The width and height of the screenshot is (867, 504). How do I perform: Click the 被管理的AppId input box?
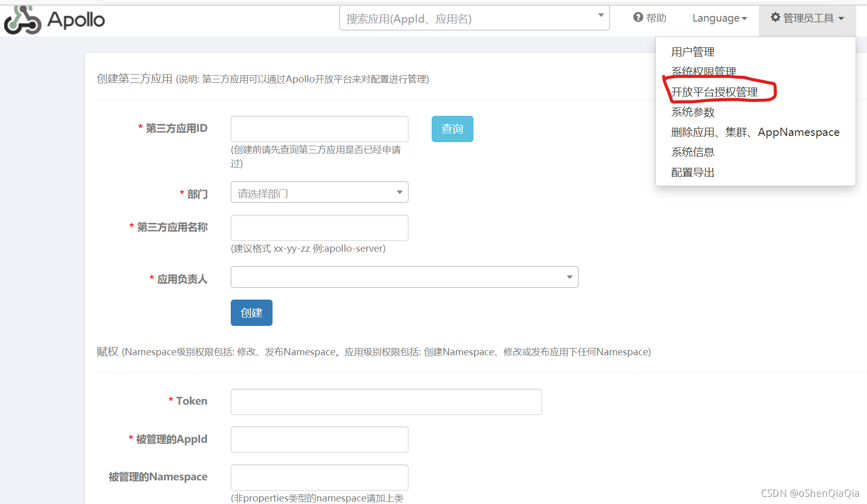(x=319, y=439)
